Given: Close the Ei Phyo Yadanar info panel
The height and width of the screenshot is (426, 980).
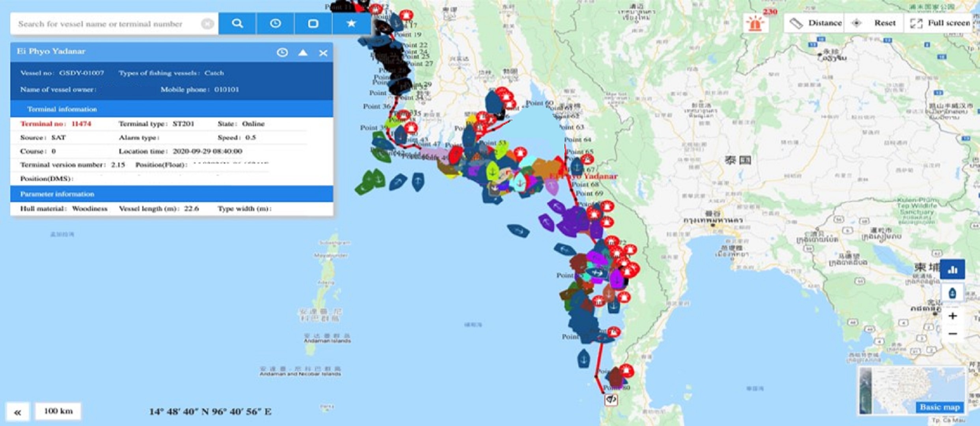Looking at the screenshot, I should coord(323,53).
